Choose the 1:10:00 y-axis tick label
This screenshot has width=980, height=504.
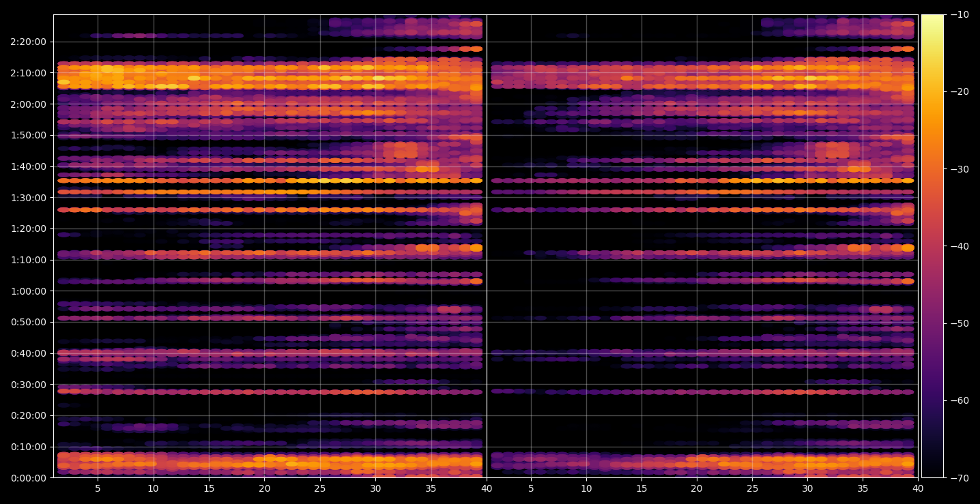tap(29, 260)
